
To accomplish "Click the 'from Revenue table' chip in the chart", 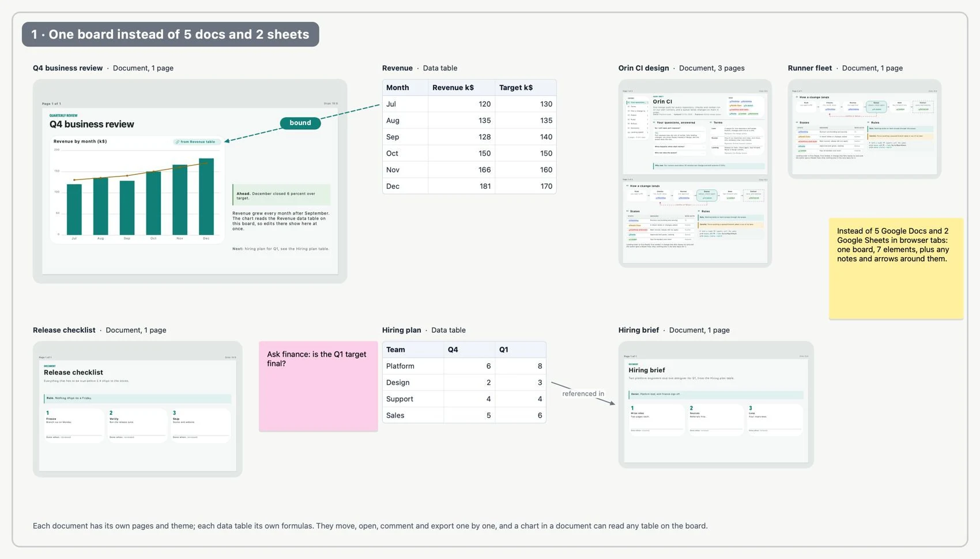I will click(196, 142).
